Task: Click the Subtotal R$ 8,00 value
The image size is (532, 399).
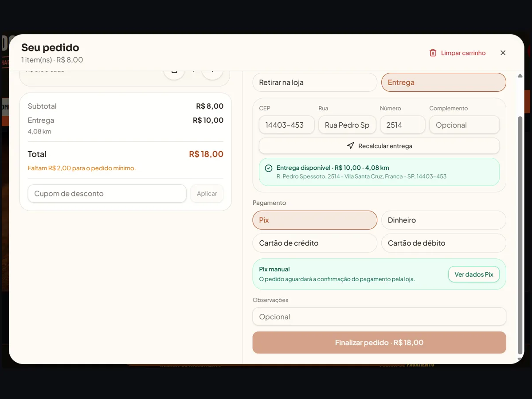Action: tap(210, 106)
